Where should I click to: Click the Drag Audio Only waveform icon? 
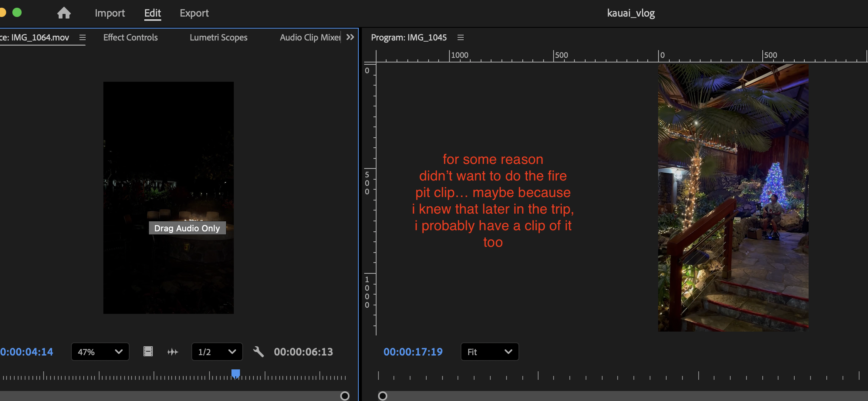click(173, 352)
